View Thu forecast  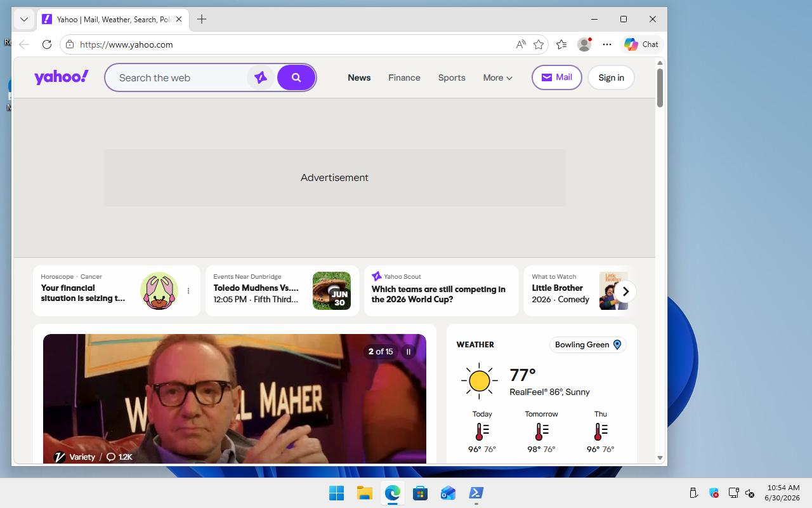tap(601, 432)
